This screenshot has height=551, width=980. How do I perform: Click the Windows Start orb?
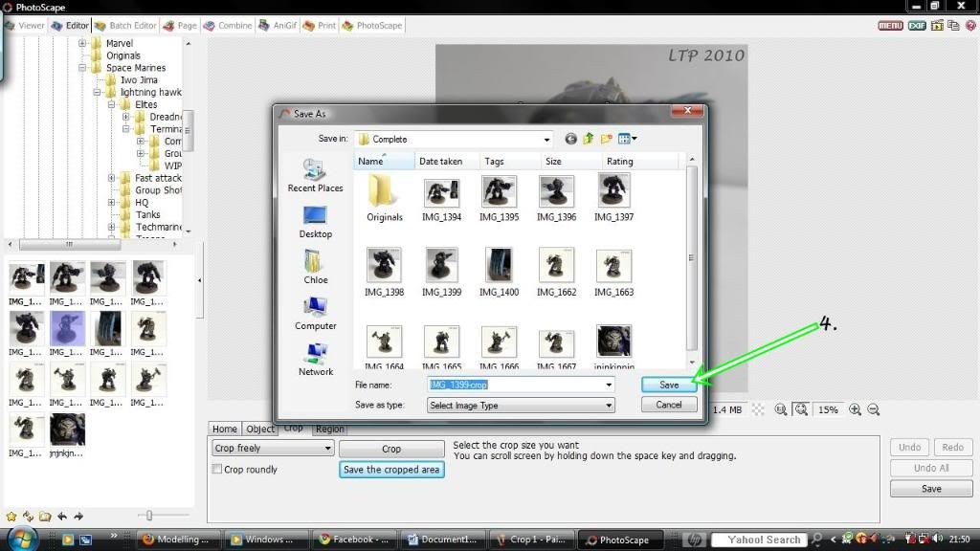point(23,539)
